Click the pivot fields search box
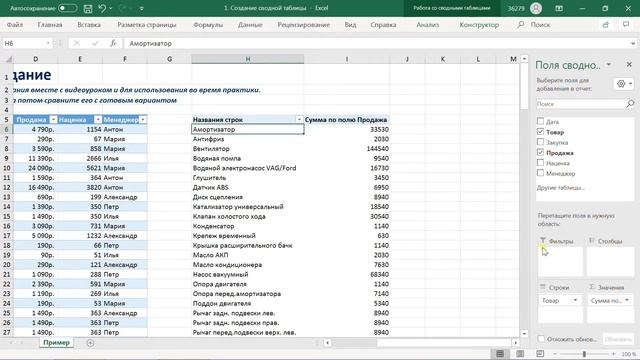Image resolution: width=640 pixels, height=360 pixels. tap(580, 104)
